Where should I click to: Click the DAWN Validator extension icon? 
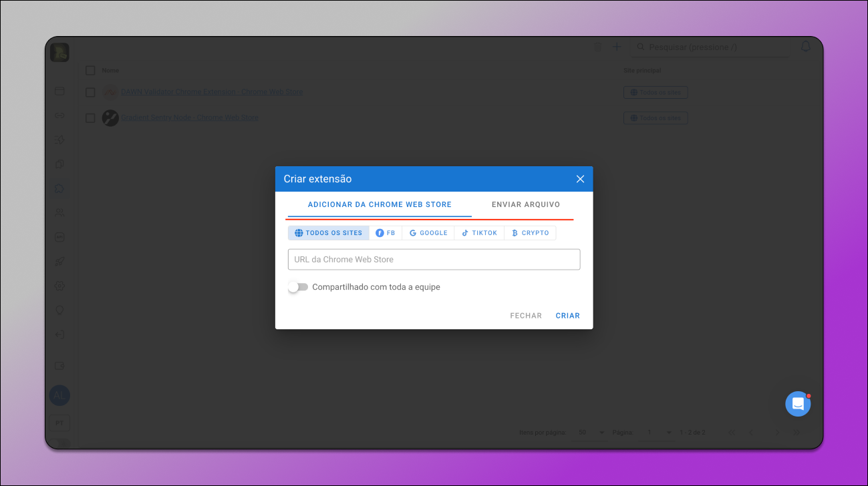(x=110, y=93)
